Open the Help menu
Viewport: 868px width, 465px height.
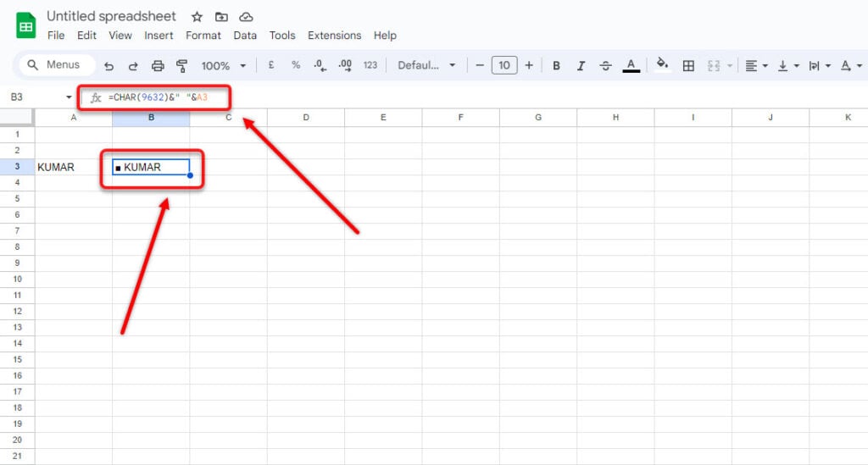385,36
